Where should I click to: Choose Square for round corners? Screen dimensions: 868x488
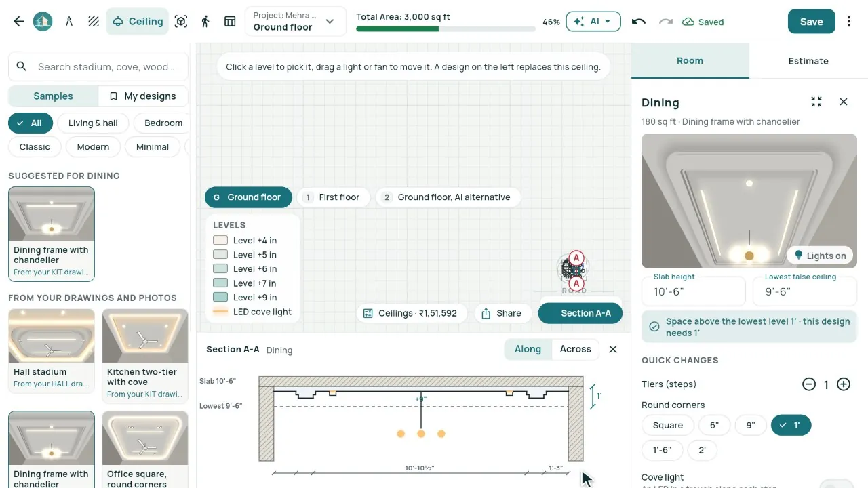(x=668, y=425)
